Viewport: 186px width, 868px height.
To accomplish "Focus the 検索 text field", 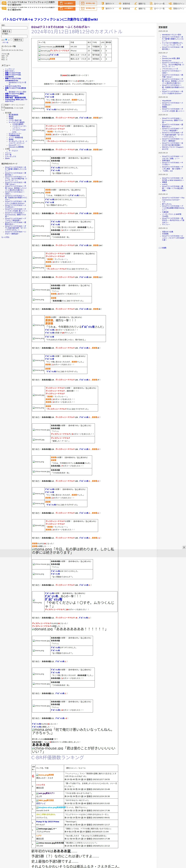I will (14, 28).
